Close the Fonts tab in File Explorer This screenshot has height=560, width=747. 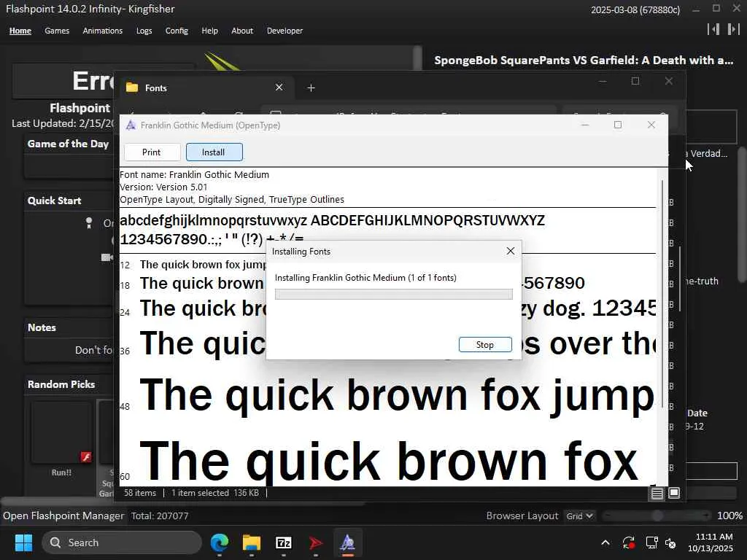[279, 87]
